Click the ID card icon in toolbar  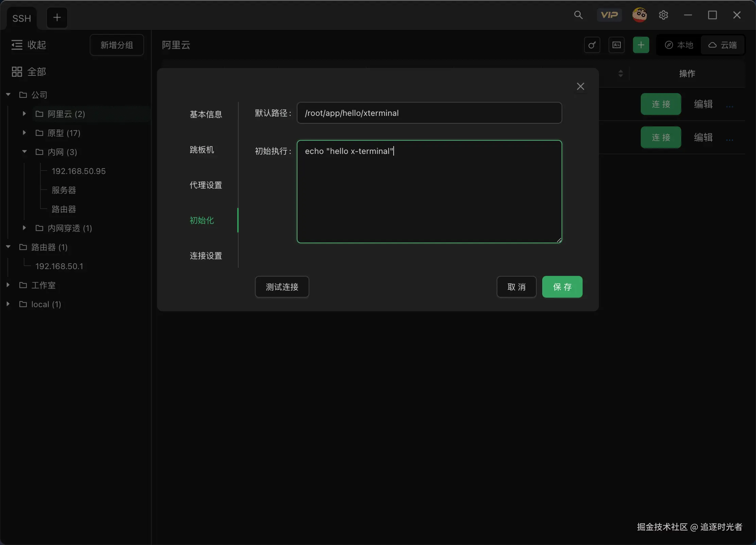pyautogui.click(x=617, y=45)
